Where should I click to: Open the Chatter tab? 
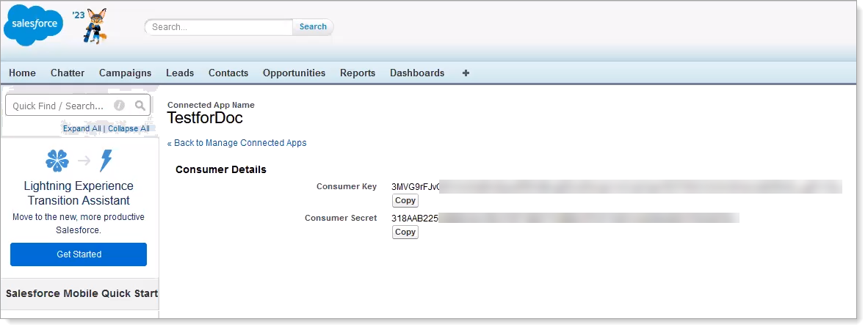[x=68, y=73]
